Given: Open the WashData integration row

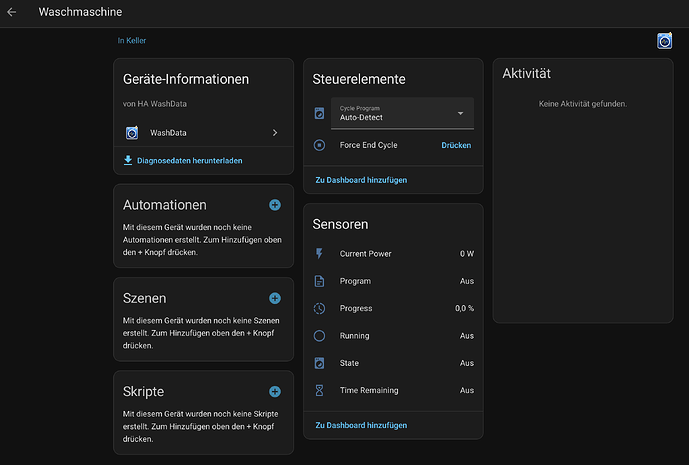Looking at the screenshot, I should pyautogui.click(x=203, y=133).
